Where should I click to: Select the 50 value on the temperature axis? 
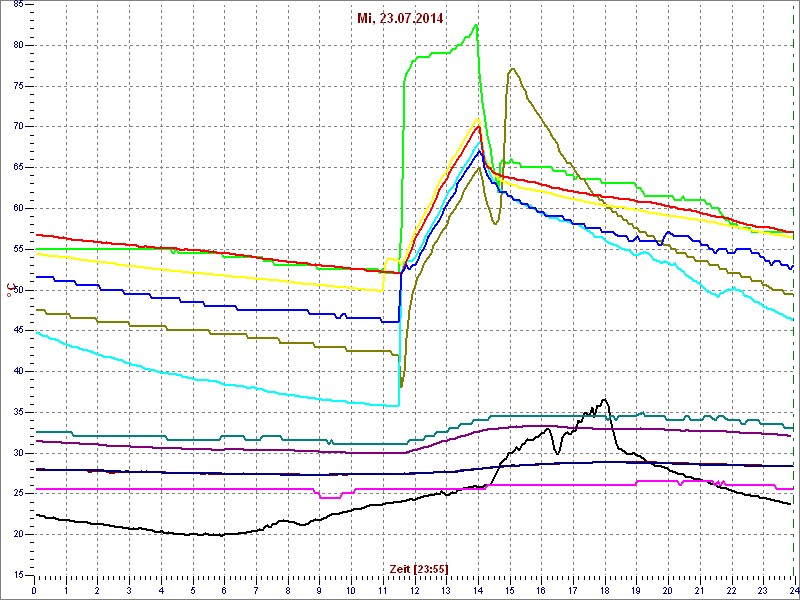click(17, 290)
